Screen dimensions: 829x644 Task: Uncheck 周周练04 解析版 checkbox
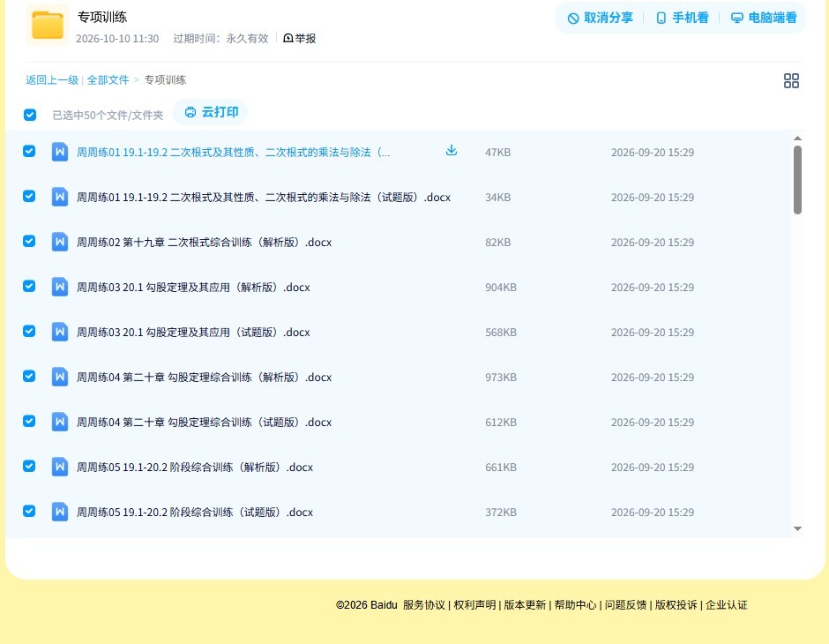(x=29, y=376)
